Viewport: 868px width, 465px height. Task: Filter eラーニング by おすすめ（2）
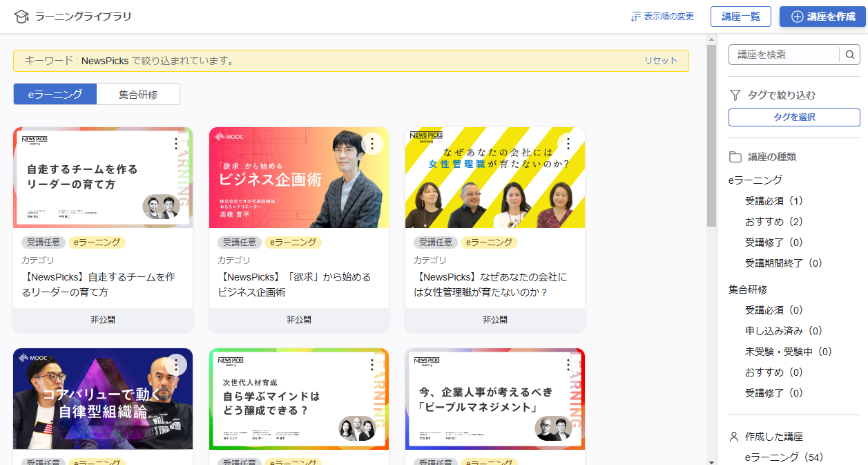click(x=774, y=222)
